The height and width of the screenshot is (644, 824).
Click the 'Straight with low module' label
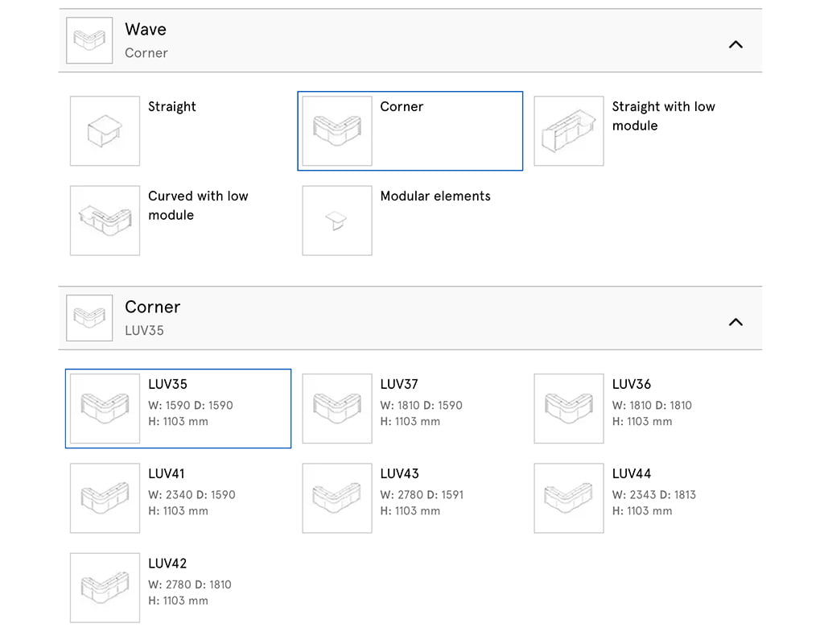coord(663,116)
